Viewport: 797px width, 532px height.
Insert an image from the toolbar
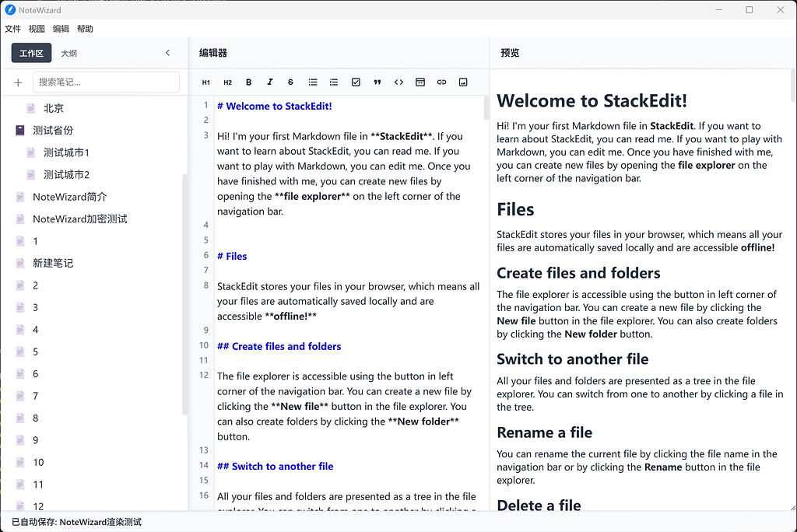tap(463, 82)
